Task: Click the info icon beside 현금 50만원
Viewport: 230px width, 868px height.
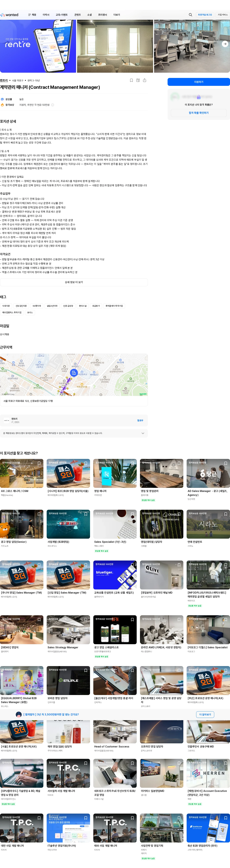Action: [53, 105]
